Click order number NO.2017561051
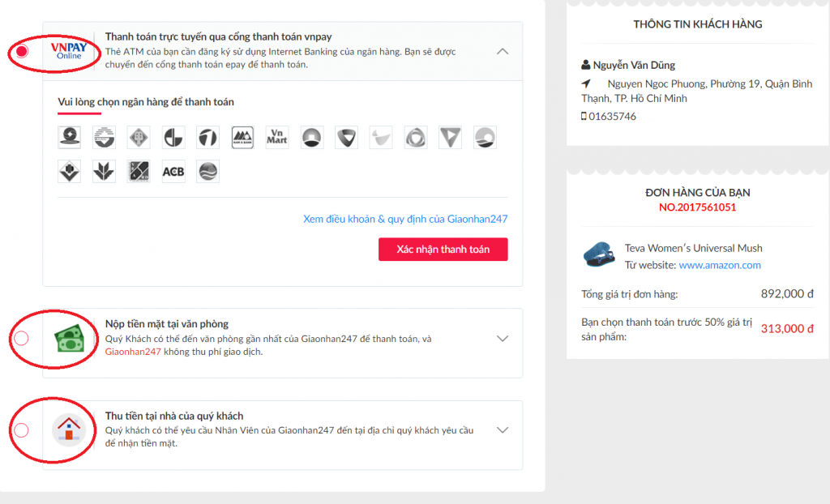The width and height of the screenshot is (830, 504). click(698, 207)
